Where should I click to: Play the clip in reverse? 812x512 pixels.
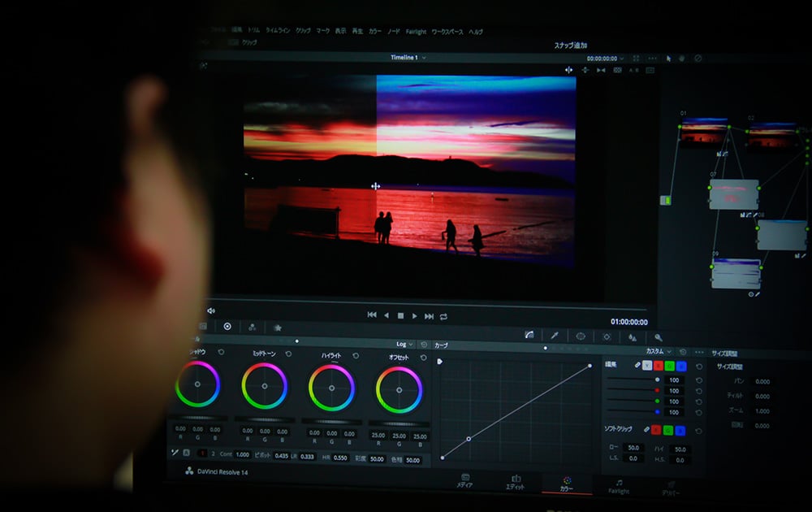click(387, 315)
